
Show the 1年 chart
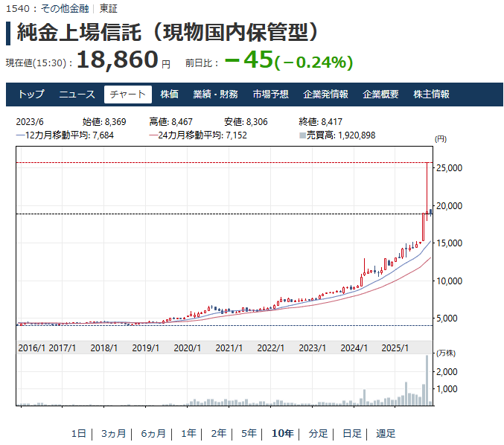[188, 434]
